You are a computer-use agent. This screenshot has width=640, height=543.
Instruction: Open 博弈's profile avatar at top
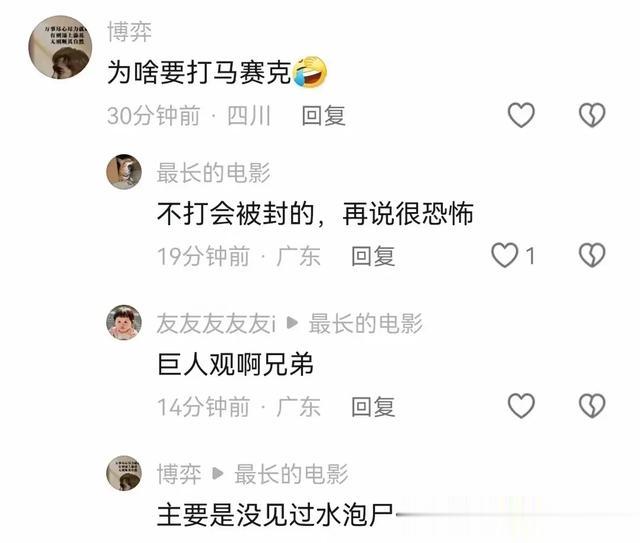coord(60,47)
